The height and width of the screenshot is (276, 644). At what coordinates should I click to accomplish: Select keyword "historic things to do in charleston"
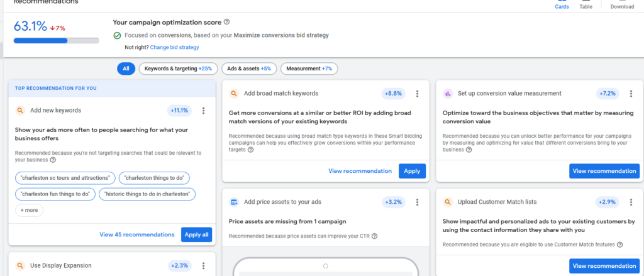(x=147, y=194)
